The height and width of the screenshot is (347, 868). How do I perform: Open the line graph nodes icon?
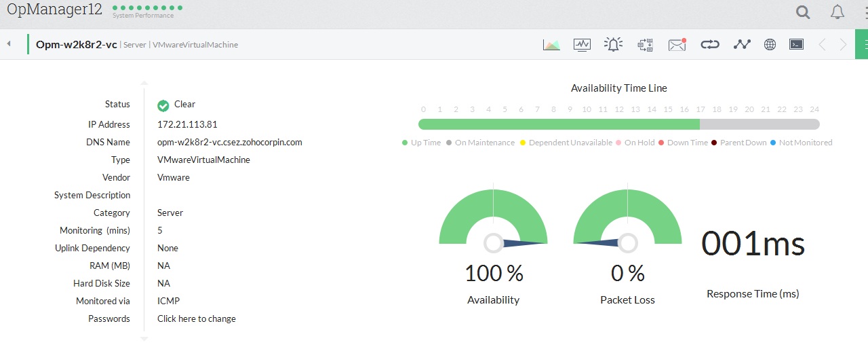[742, 45]
